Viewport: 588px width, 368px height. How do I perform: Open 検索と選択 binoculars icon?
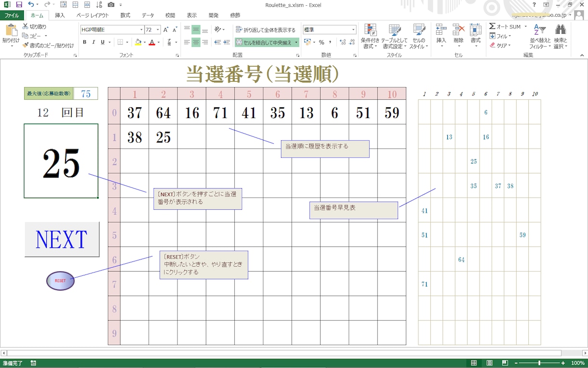coord(560,36)
